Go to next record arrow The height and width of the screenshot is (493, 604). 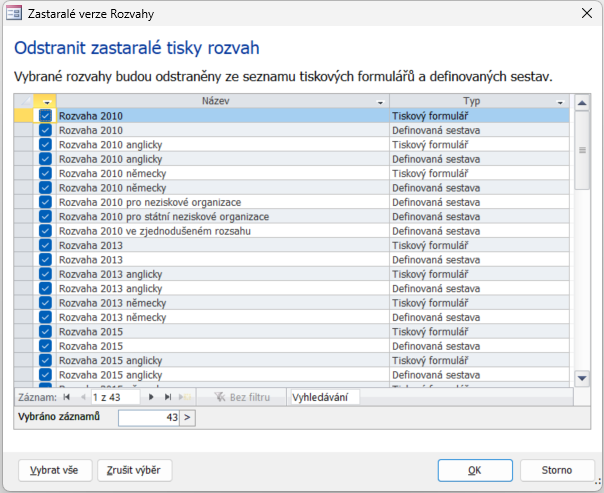coord(151,397)
